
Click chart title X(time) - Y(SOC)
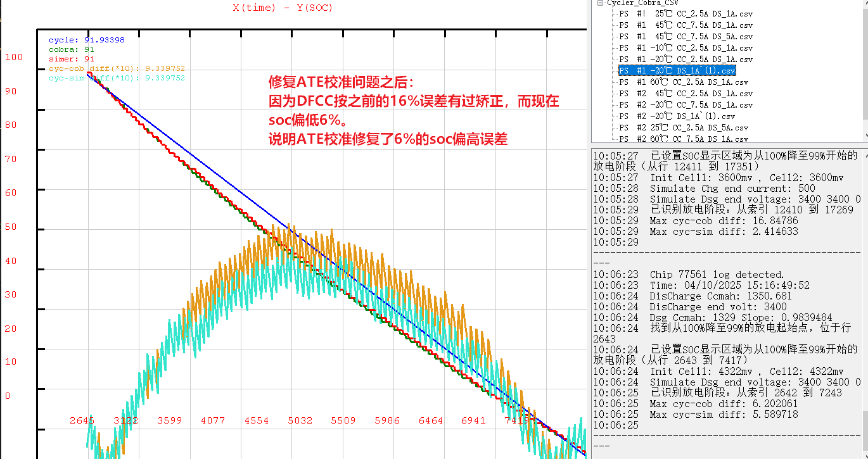(283, 8)
